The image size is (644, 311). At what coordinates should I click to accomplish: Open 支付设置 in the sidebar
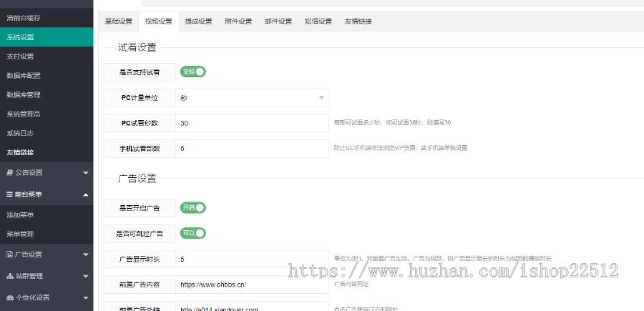(47, 56)
